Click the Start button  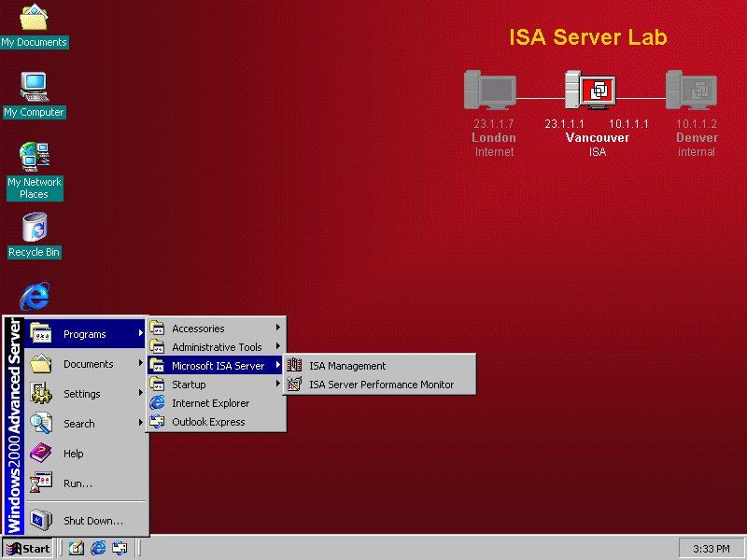(x=29, y=548)
